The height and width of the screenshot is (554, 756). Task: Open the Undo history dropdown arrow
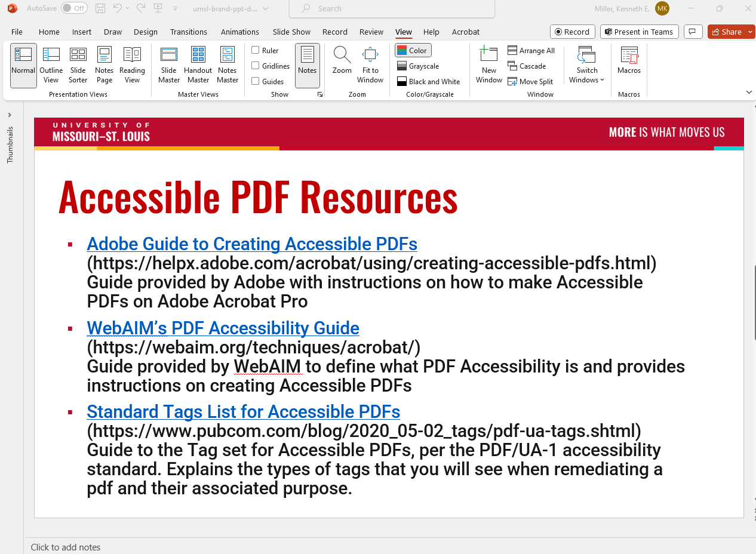pyautogui.click(x=128, y=8)
